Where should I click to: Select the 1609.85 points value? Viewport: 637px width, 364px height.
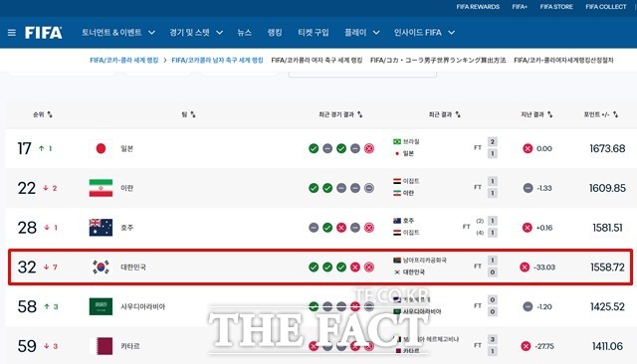pyautogui.click(x=607, y=188)
